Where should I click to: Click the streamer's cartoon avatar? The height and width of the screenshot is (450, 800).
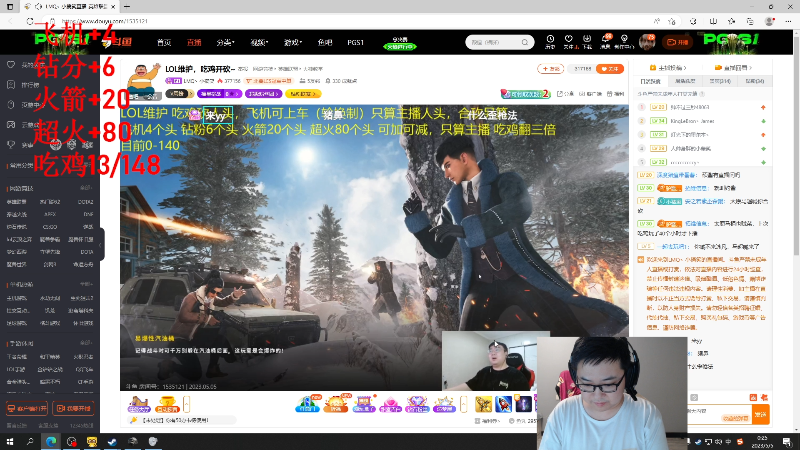(x=142, y=80)
